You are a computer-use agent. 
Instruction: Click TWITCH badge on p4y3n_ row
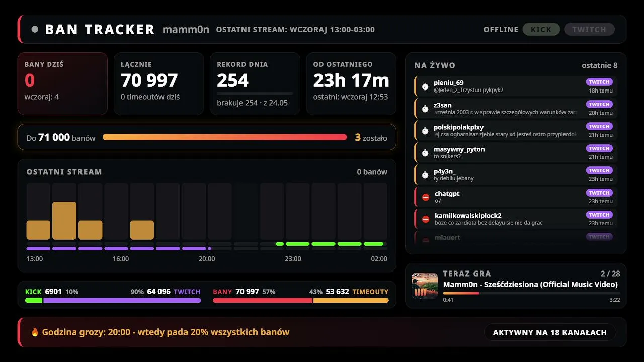point(599,170)
